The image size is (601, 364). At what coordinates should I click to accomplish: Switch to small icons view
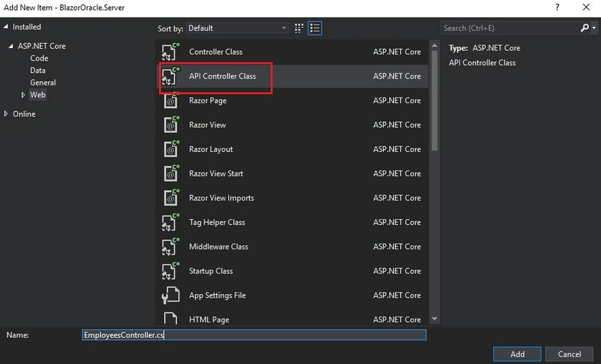pyautogui.click(x=299, y=28)
